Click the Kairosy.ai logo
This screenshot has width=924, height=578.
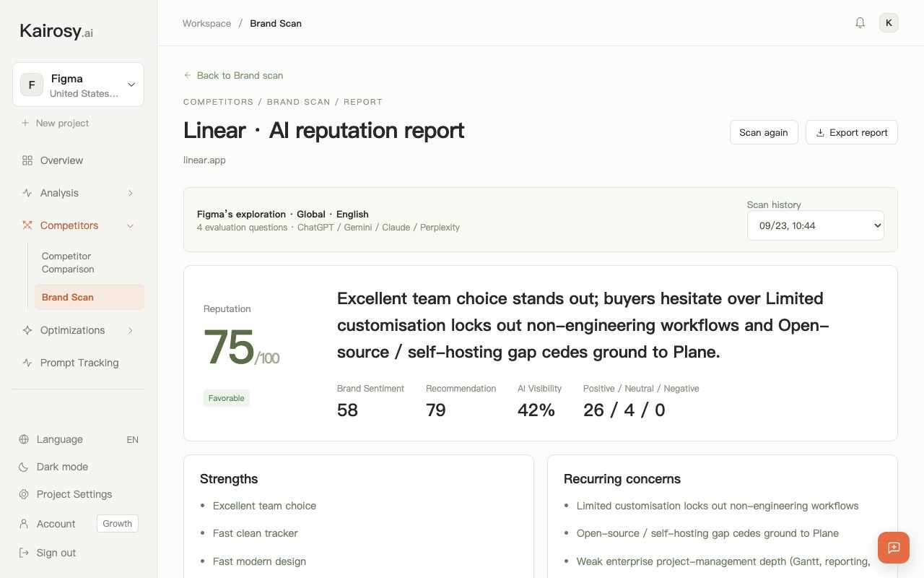click(x=56, y=31)
